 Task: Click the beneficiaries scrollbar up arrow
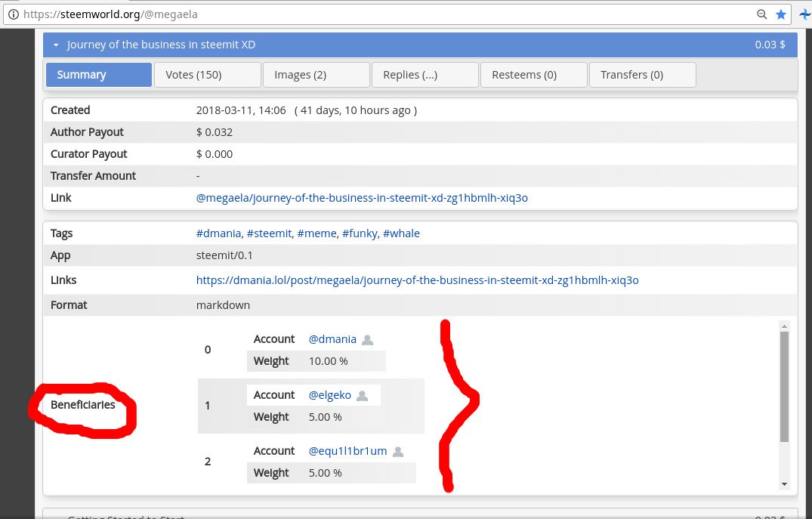tap(784, 326)
